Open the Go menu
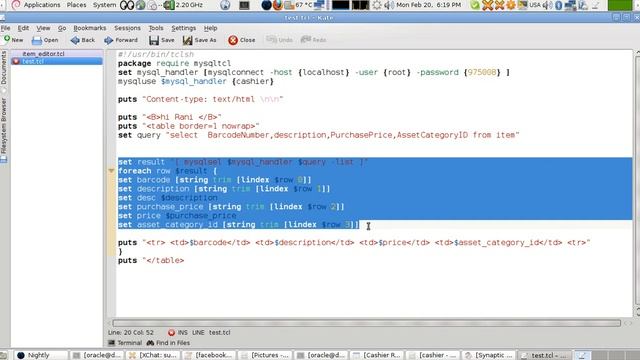Screen dimensions: 640x360 (x=62, y=28)
